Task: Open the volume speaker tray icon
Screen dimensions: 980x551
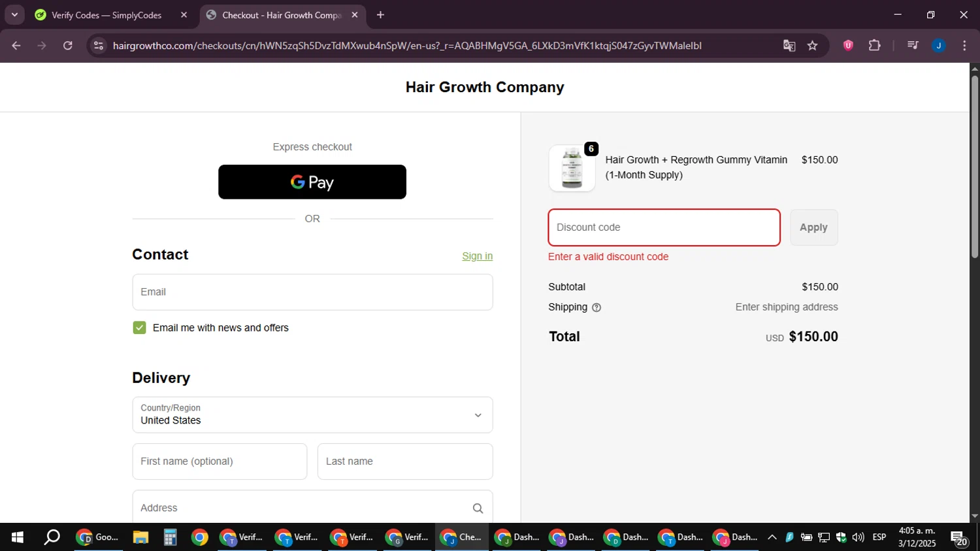Action: pyautogui.click(x=858, y=537)
